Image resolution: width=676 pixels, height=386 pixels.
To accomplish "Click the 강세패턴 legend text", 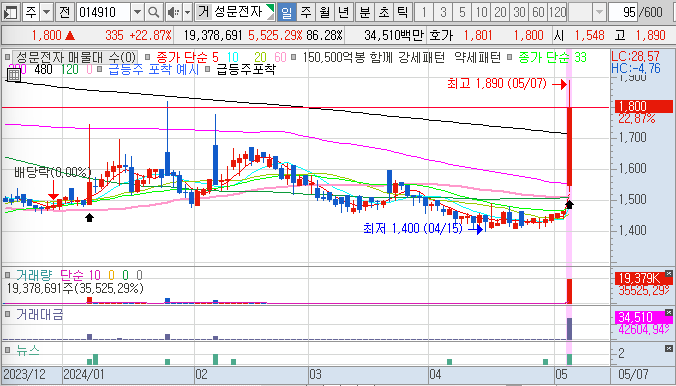I will pos(421,57).
